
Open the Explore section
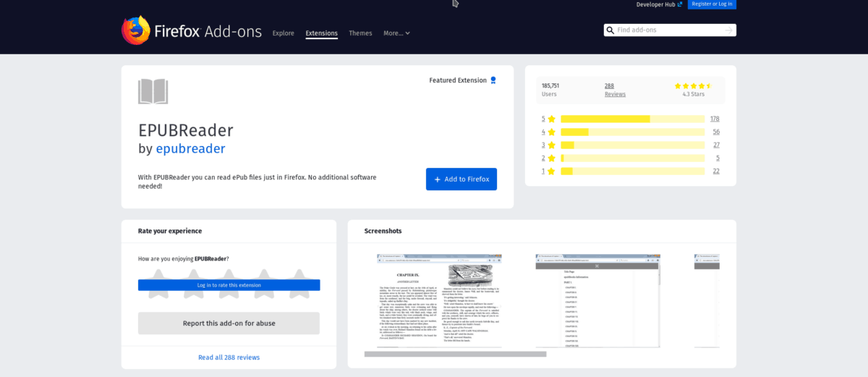coord(283,33)
